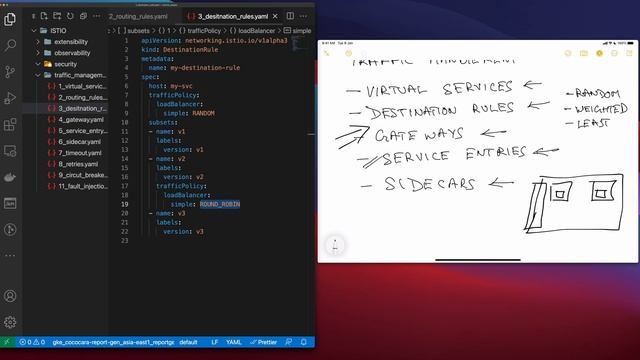Open the Remote Explorer view
The width and height of the screenshot is (640, 360).
(10, 151)
